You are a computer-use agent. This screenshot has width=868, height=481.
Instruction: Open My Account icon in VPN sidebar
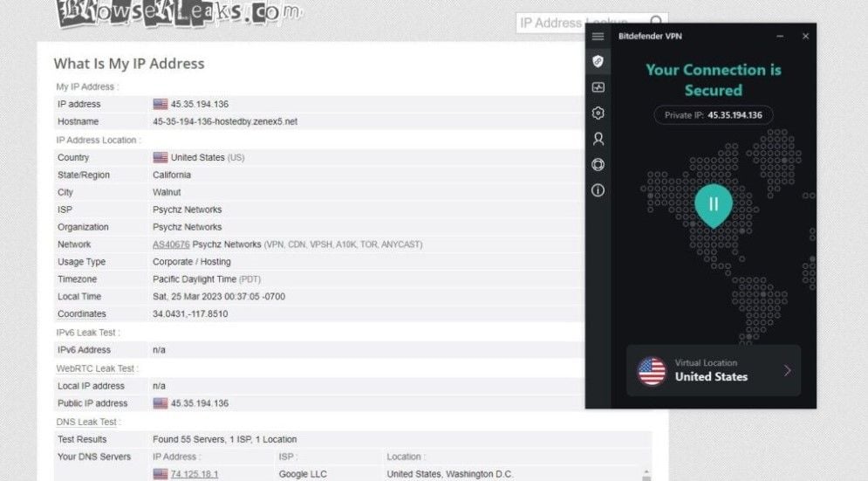[x=598, y=139]
